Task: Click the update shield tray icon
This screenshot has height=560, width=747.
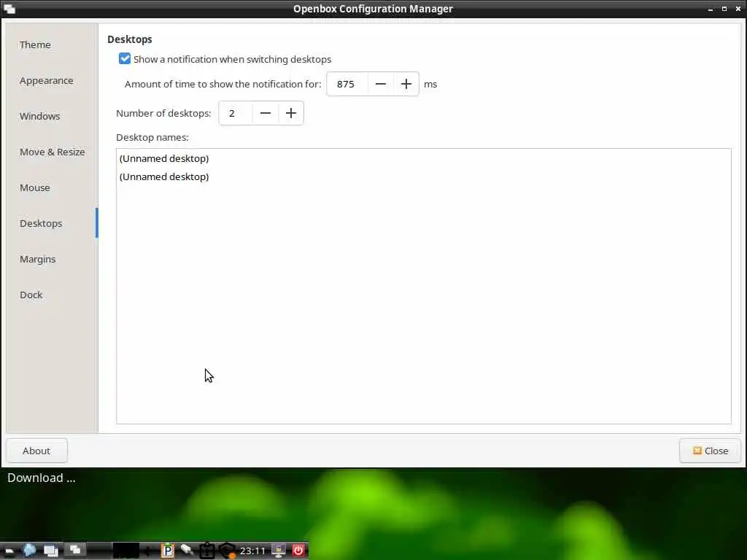Action: pos(228,551)
